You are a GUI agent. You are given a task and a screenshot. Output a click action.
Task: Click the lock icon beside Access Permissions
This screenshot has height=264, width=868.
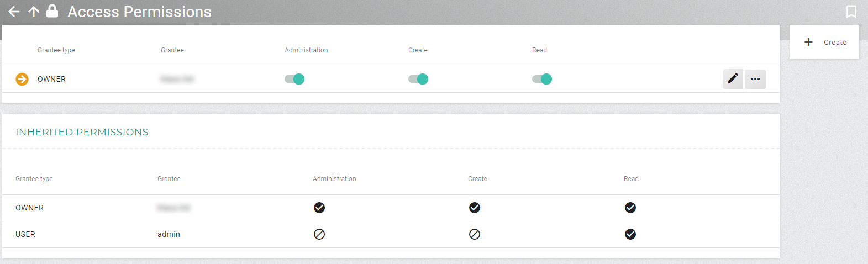click(x=52, y=11)
